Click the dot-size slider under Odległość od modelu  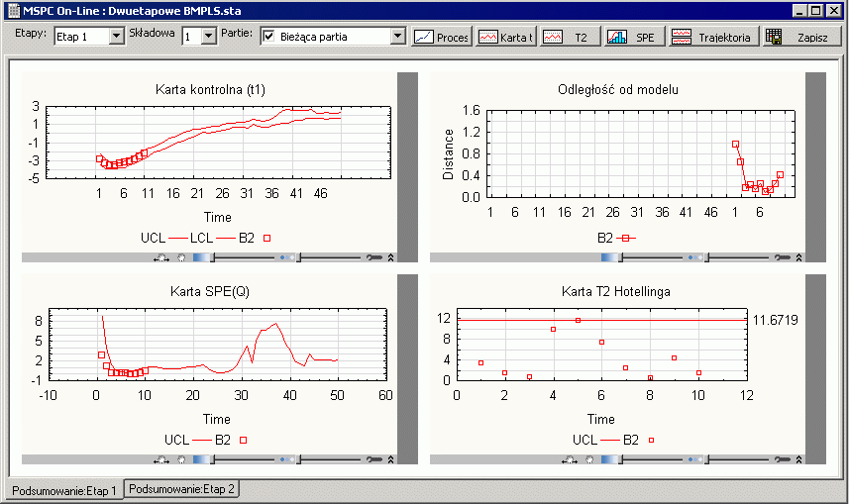728,257
